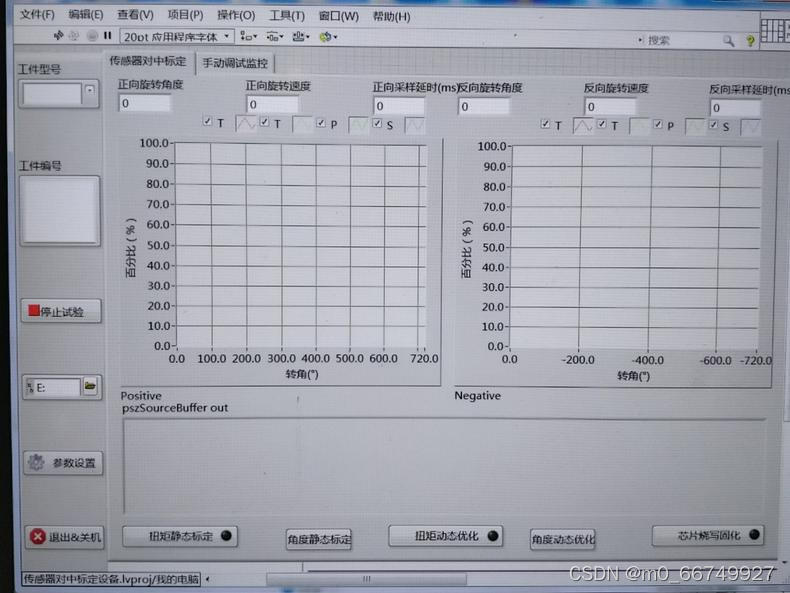Click the pszSourceBuffer out text area
The image size is (790, 593).
click(444, 467)
